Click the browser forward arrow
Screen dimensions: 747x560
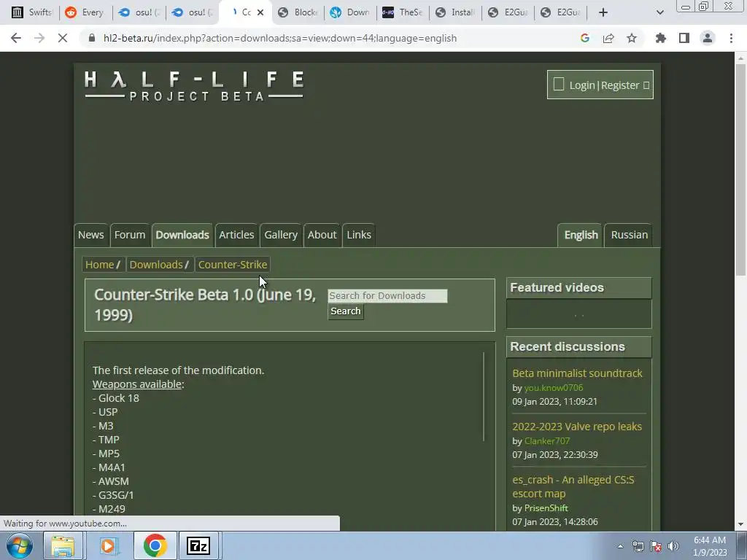coord(39,38)
